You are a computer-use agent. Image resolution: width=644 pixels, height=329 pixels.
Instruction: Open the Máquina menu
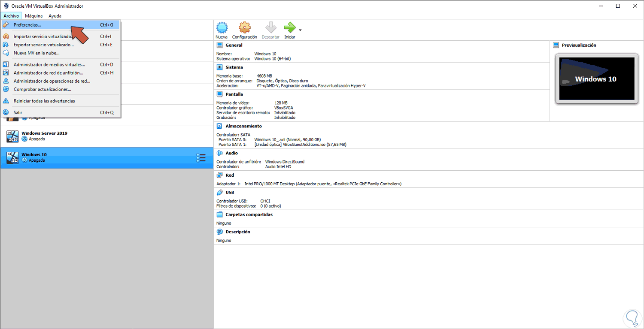(x=34, y=16)
